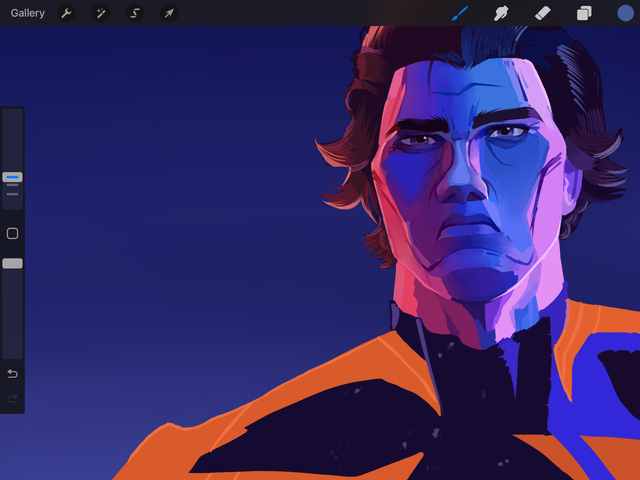This screenshot has height=480, width=640.
Task: Open the Layers panel
Action: click(x=584, y=13)
